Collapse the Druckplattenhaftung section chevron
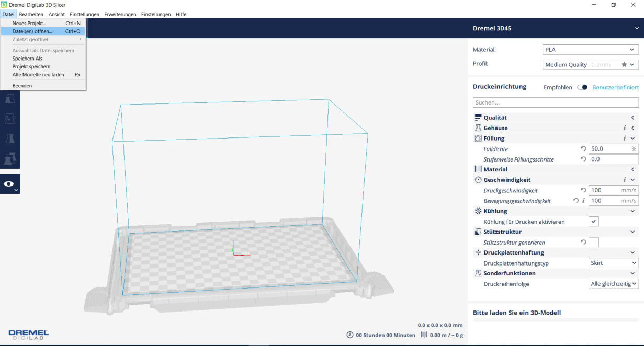Viewport: 644px width, 346px height. 632,252
